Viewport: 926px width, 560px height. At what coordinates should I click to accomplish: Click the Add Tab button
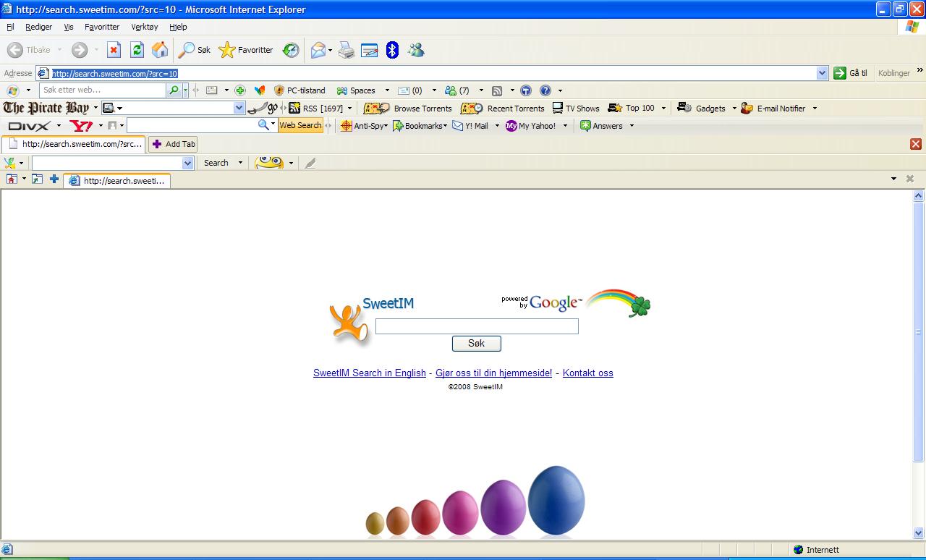pyautogui.click(x=174, y=144)
